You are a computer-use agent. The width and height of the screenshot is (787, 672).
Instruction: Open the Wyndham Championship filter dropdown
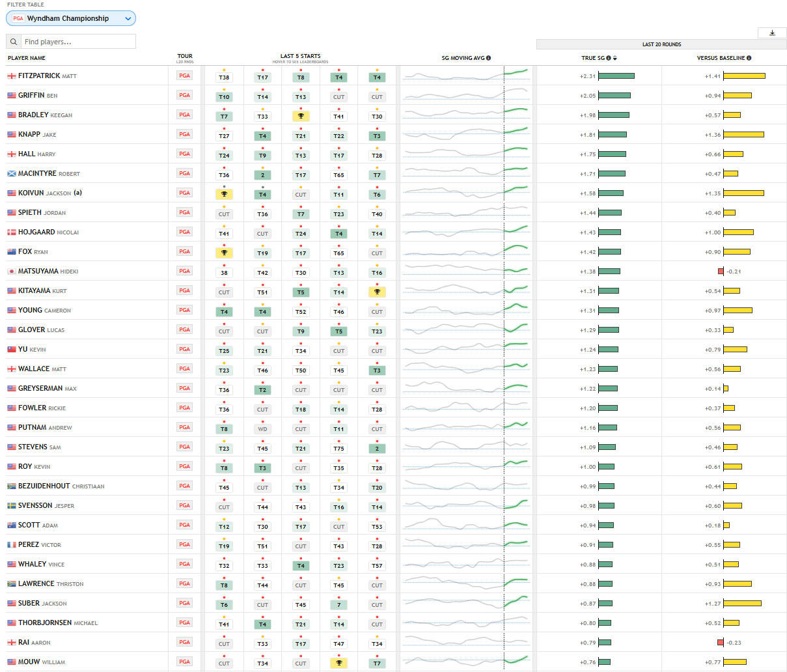tap(71, 18)
